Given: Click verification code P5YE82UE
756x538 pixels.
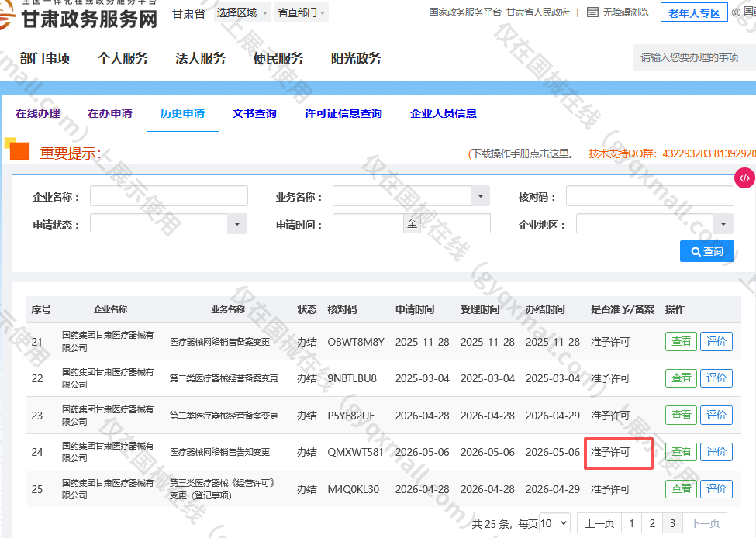Looking at the screenshot, I should tap(351, 416).
